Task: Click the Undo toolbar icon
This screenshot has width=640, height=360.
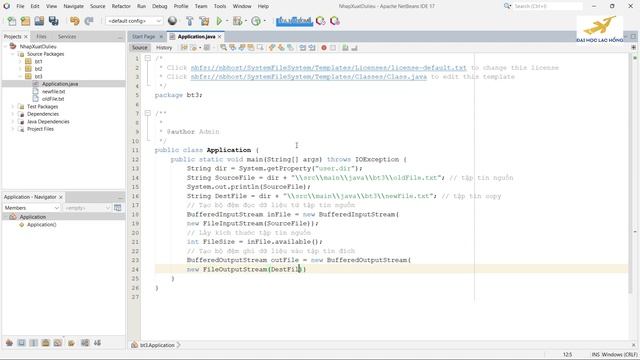Action: point(75,21)
